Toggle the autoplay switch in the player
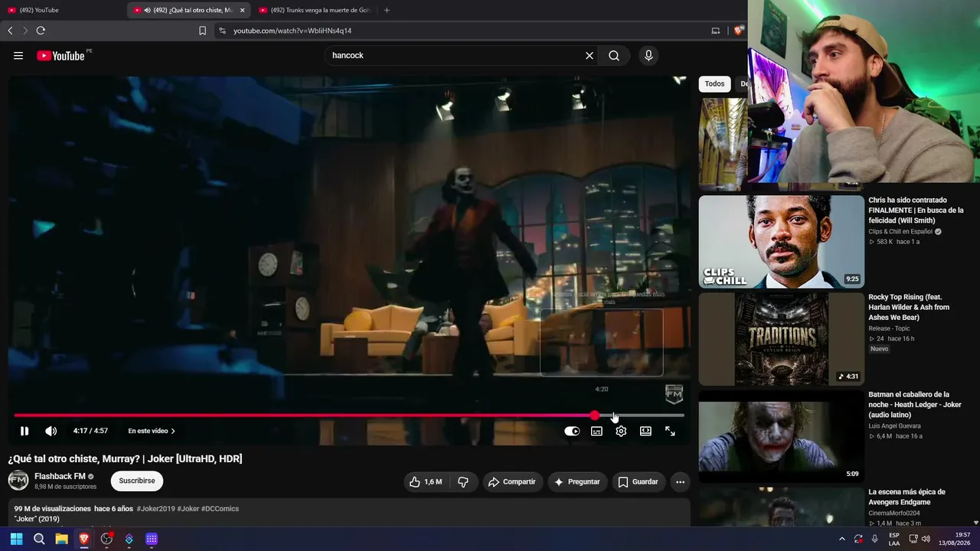980x551 pixels. point(572,432)
